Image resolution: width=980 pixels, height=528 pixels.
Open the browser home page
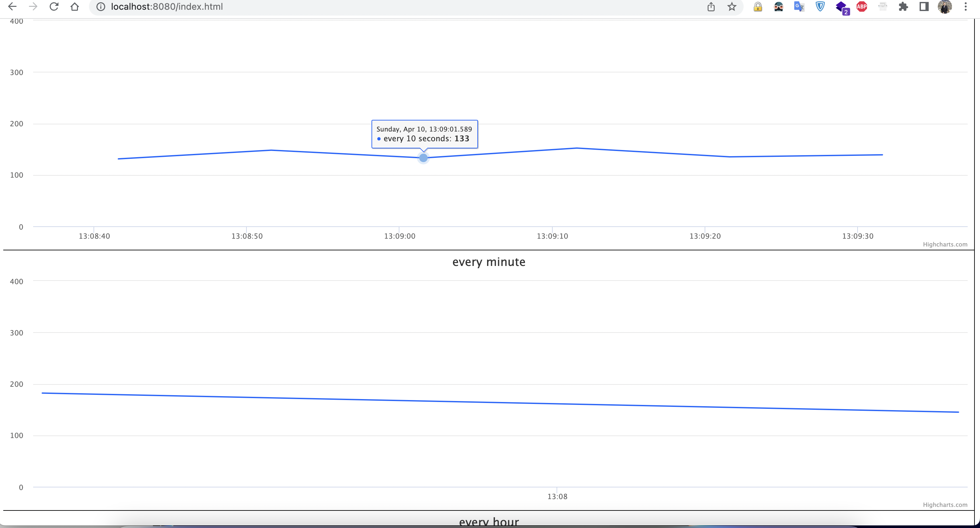pyautogui.click(x=75, y=6)
